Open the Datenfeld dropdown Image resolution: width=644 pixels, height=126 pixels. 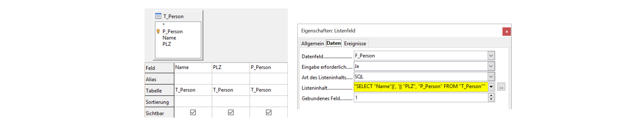pos(491,56)
